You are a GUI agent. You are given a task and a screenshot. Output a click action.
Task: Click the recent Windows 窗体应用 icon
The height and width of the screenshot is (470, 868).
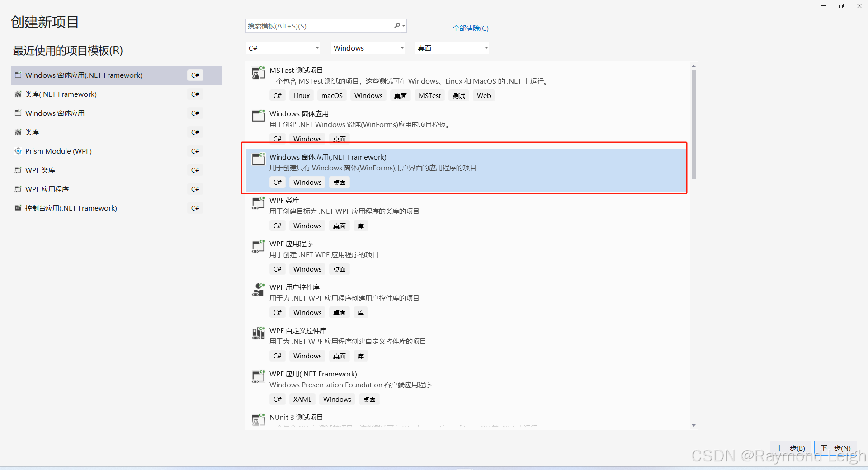click(x=18, y=113)
